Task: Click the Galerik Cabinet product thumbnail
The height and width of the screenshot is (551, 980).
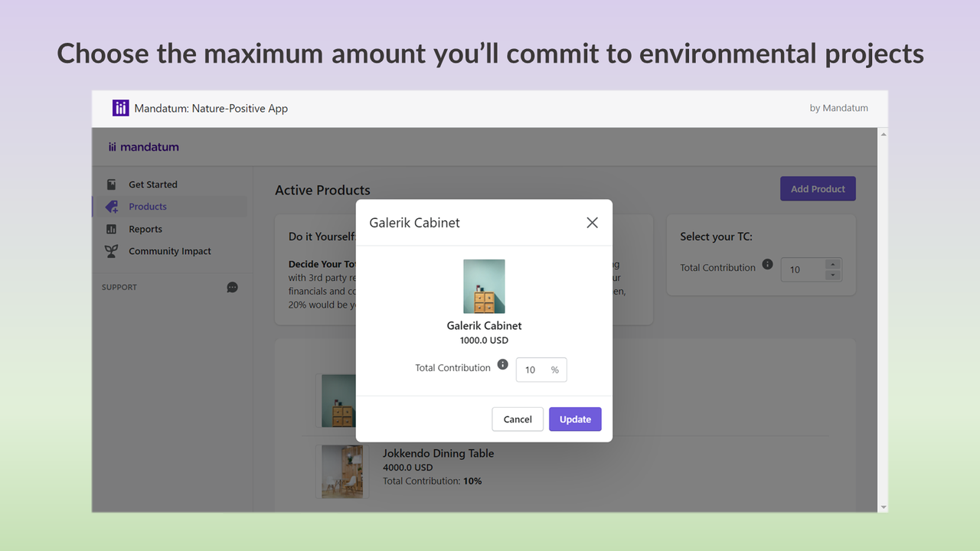Action: (x=484, y=285)
